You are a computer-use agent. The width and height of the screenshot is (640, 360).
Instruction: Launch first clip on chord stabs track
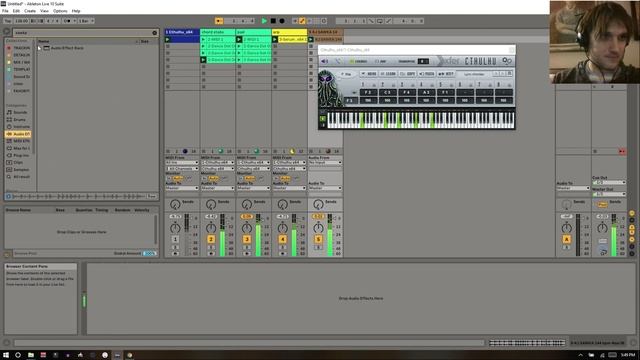(203, 39)
